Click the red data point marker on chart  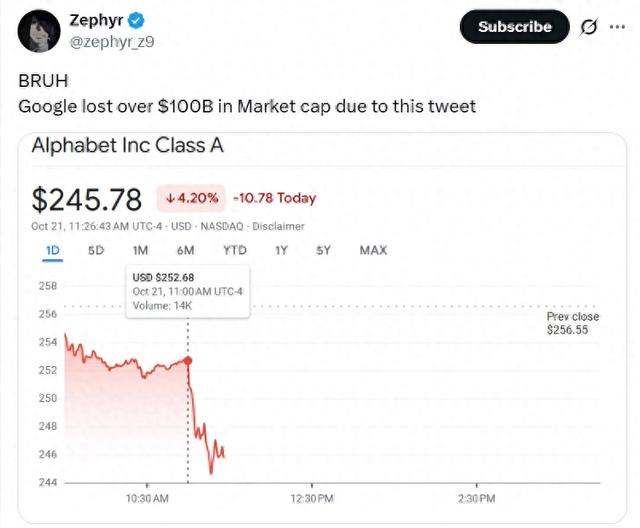tap(188, 360)
